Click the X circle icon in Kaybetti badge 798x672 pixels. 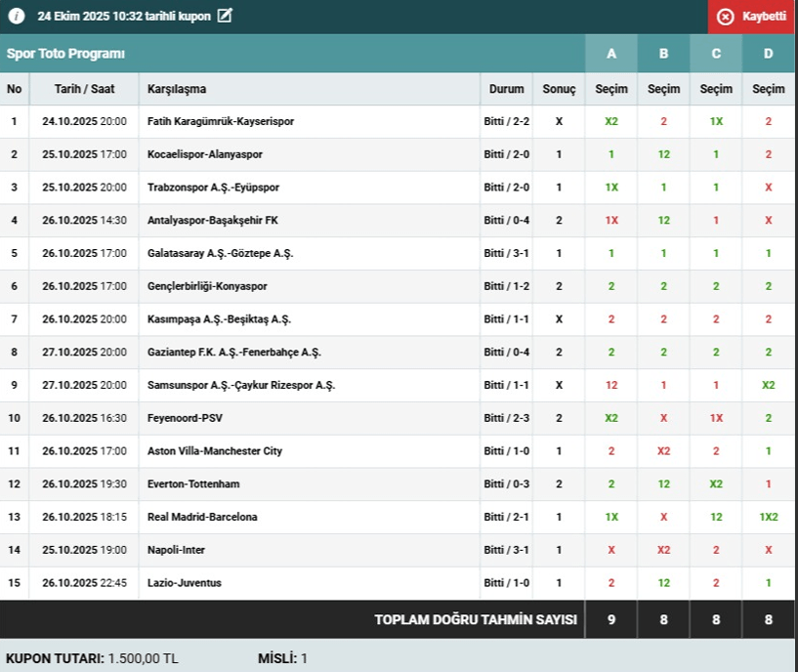(725, 17)
